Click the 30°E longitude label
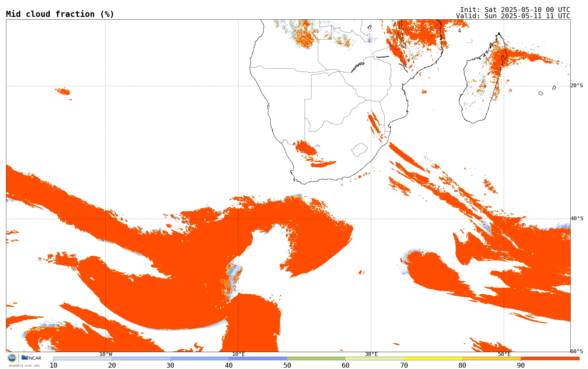This screenshot has width=588, height=369. coord(371,354)
